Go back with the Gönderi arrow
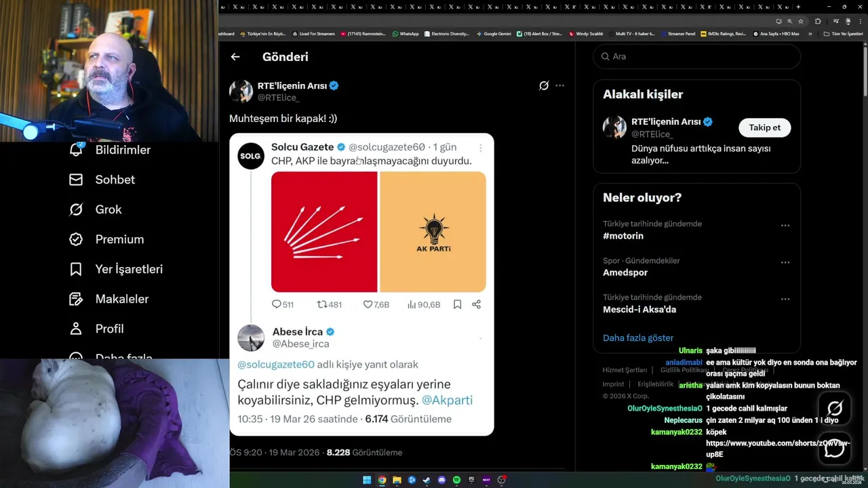 pos(235,57)
